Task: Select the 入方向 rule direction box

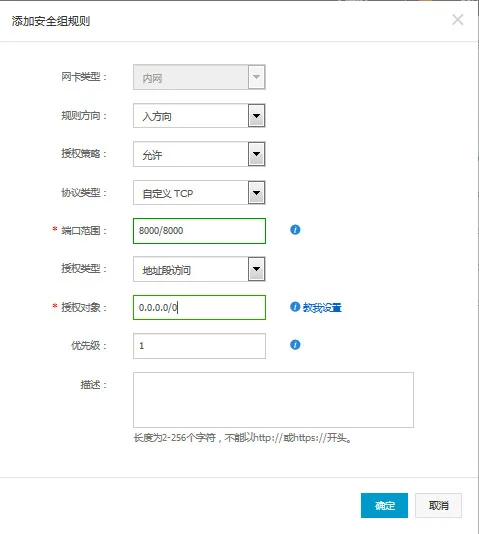Action: click(199, 116)
